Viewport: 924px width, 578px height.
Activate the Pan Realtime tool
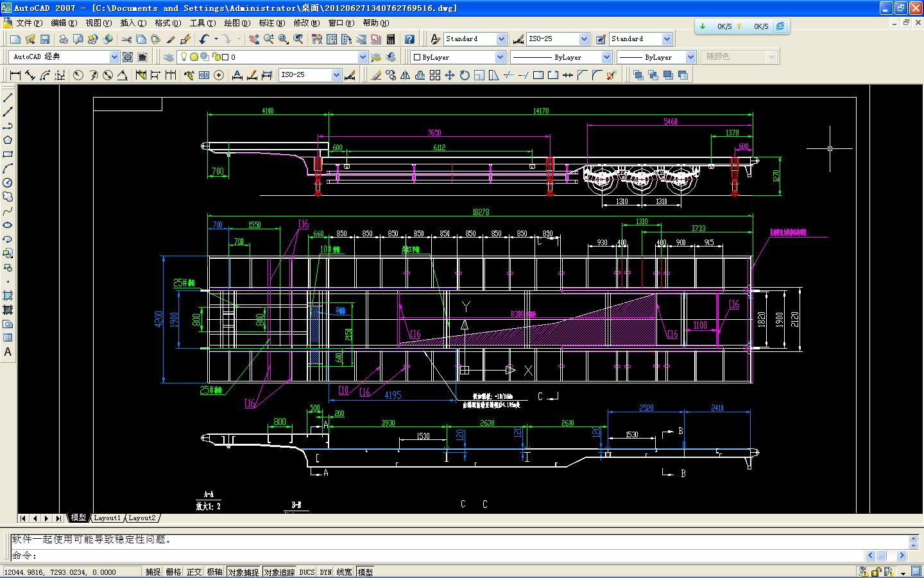[254, 39]
